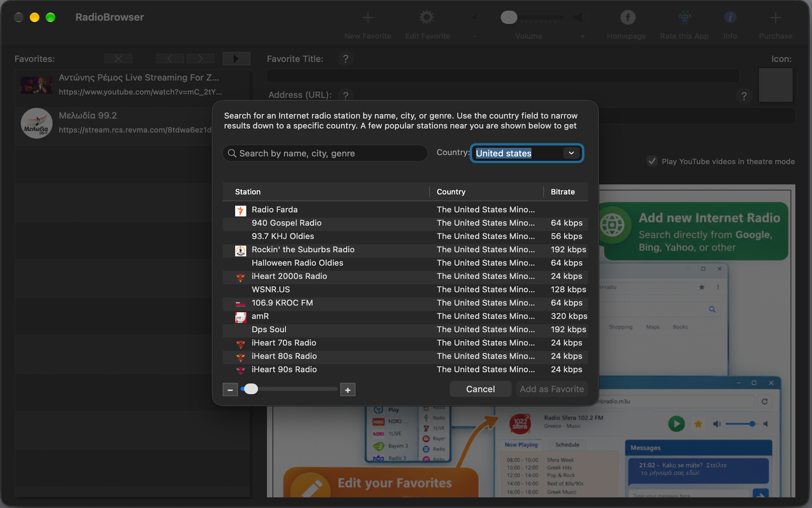
Task: Click the plus zoom button in dialog
Action: pos(348,390)
